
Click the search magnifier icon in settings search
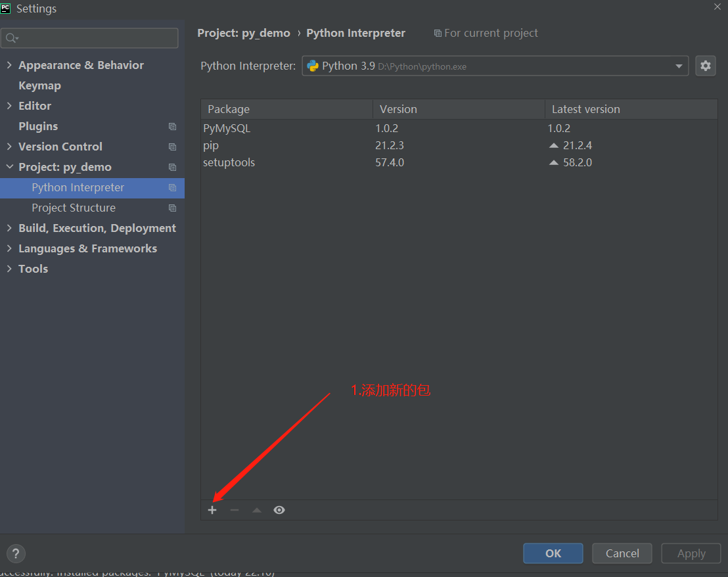pos(12,38)
